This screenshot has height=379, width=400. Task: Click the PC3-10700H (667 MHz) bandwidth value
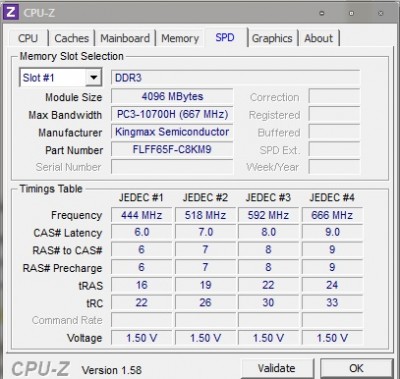(172, 114)
